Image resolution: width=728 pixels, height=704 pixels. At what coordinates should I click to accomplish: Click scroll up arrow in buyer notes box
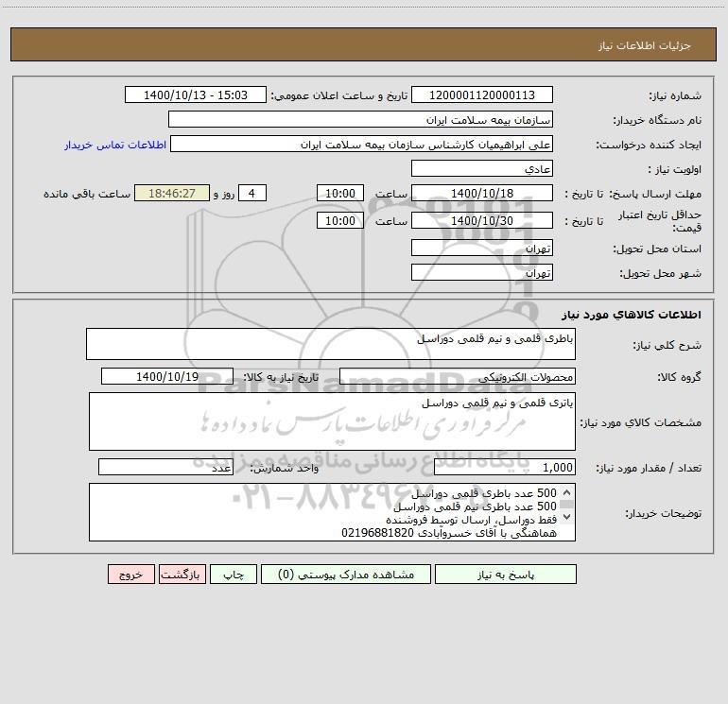[x=567, y=492]
